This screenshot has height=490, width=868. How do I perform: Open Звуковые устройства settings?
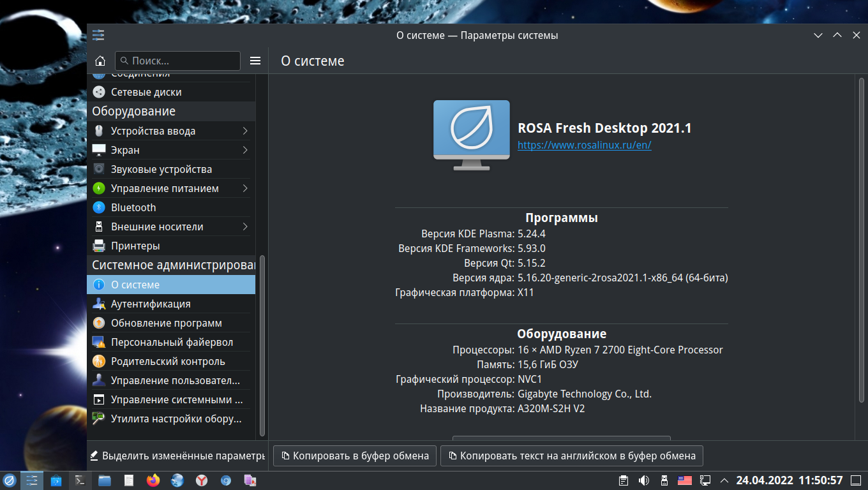pyautogui.click(x=171, y=169)
